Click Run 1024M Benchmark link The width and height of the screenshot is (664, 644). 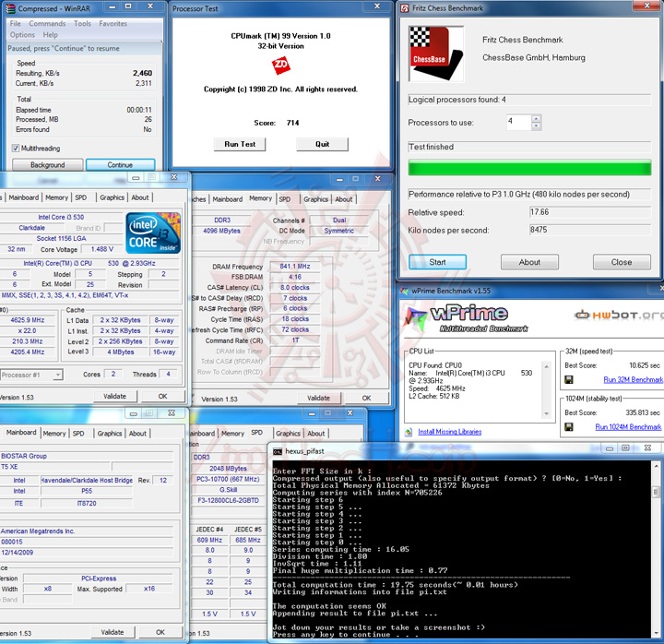[628, 426]
